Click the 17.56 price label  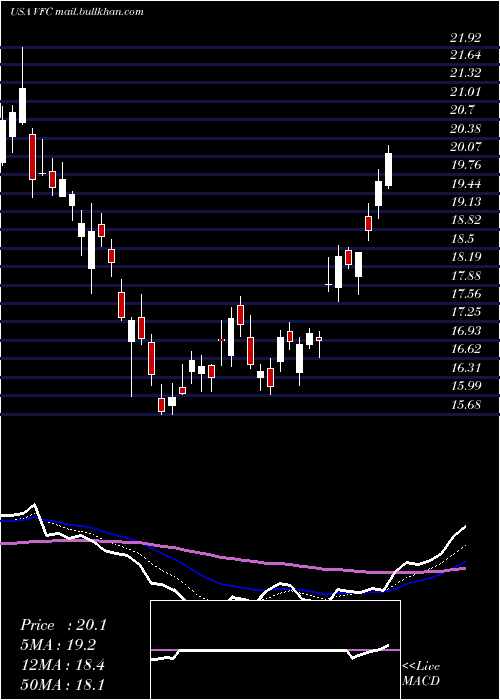point(465,293)
